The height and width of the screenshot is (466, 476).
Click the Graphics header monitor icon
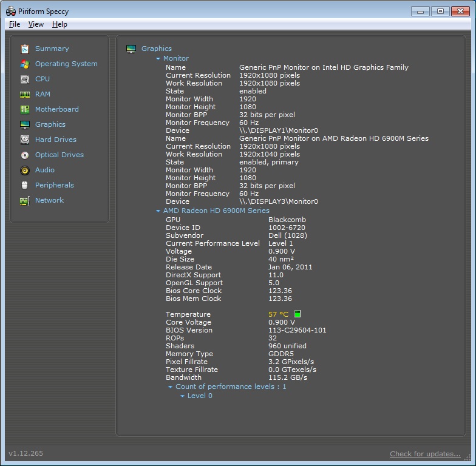(x=131, y=49)
